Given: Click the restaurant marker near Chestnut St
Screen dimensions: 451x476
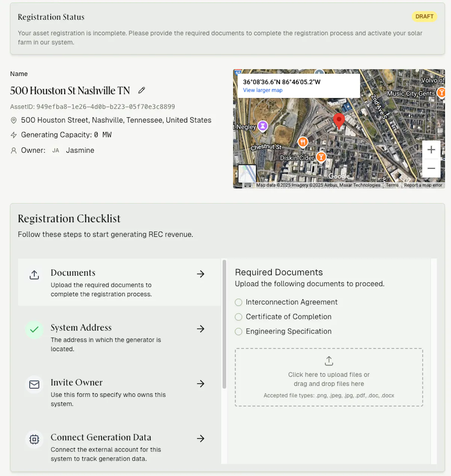Looking at the screenshot, I should [303, 142].
